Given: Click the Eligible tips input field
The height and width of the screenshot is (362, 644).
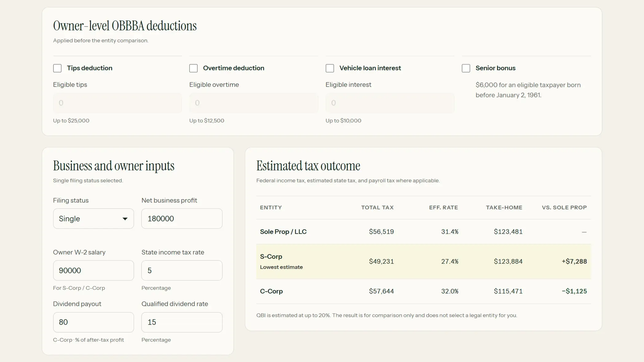Looking at the screenshot, I should click(x=117, y=103).
